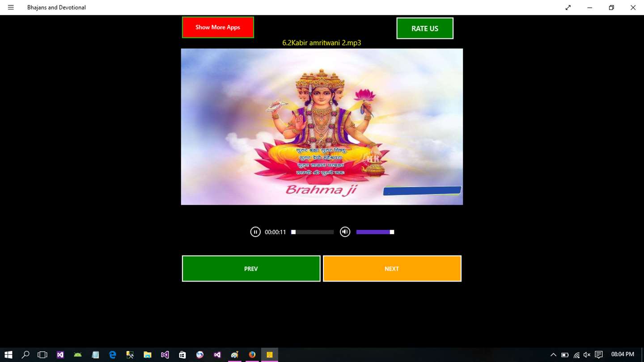Screen dimensions: 644x362
Task: Click the RATE US button
Action: (x=425, y=28)
